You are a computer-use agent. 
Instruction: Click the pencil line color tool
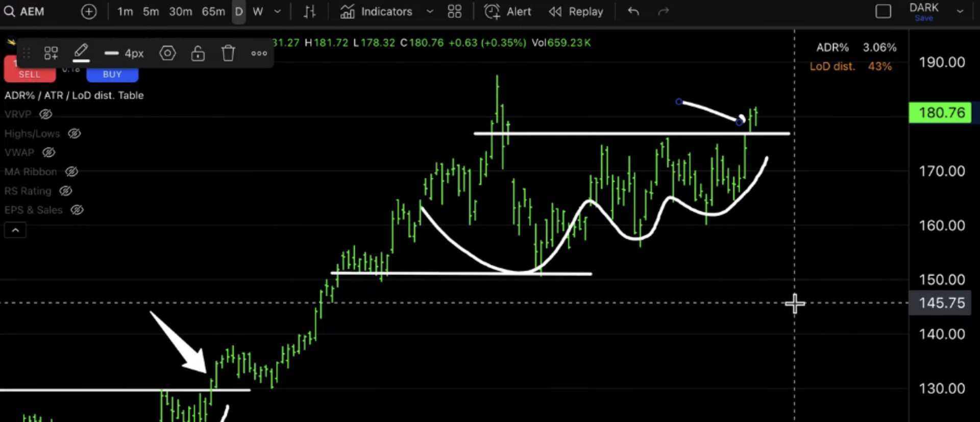coord(81,53)
